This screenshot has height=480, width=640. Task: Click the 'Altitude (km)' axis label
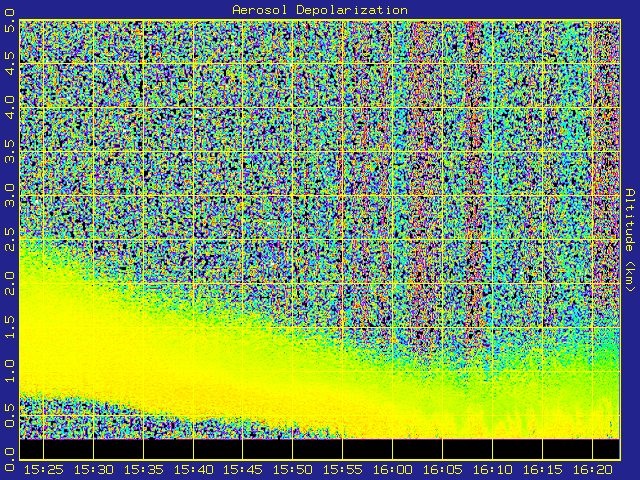(x=630, y=240)
